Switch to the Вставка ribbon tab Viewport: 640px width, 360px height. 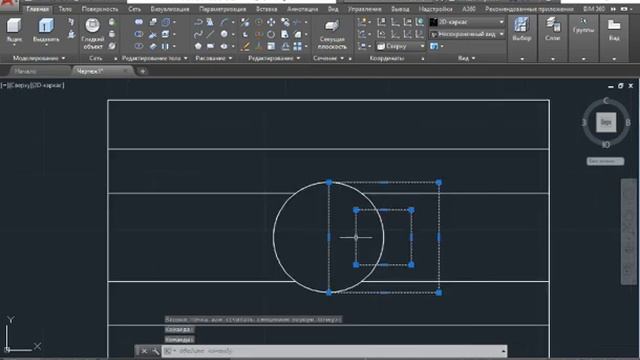point(266,9)
